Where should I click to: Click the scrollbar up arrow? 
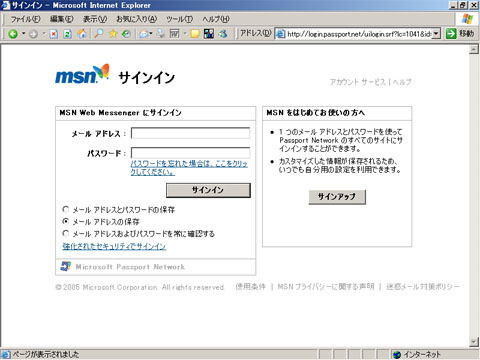tap(474, 50)
